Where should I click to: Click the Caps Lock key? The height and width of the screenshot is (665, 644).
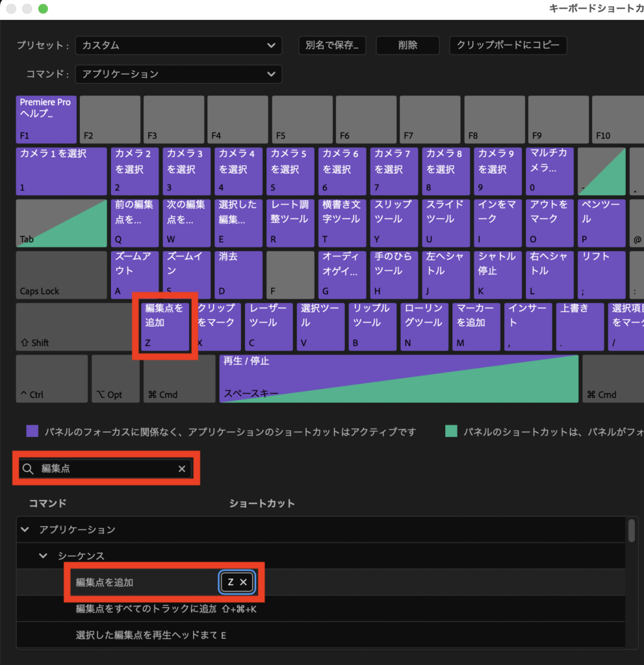pos(62,275)
